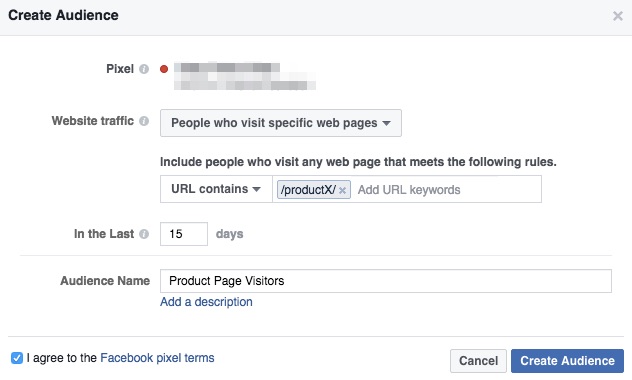Click the days number input field
The height and width of the screenshot is (380, 632).
coord(184,234)
